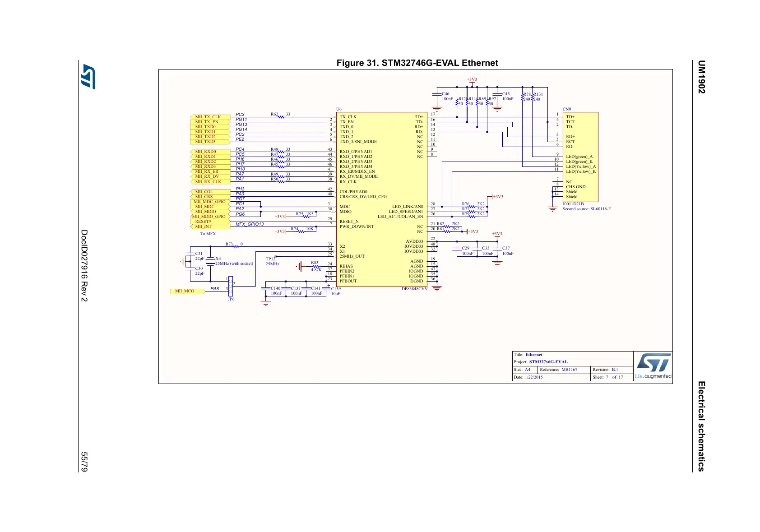
Task: Click the PA8 pin name near MII_MCO
Action: point(215,289)
